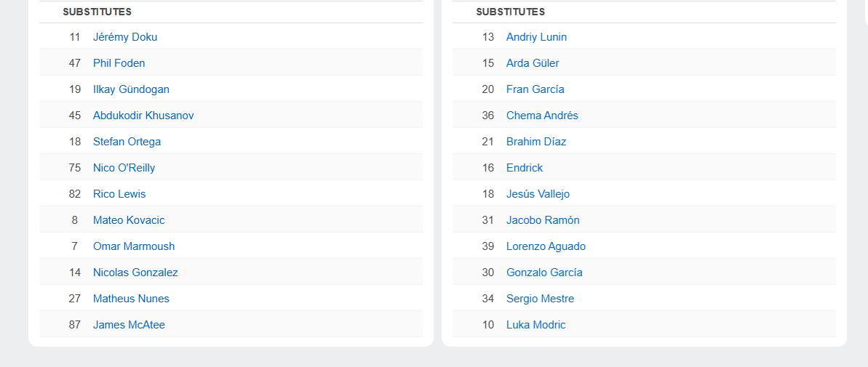Open Abdukodir Khusanov's profile link

(x=143, y=116)
